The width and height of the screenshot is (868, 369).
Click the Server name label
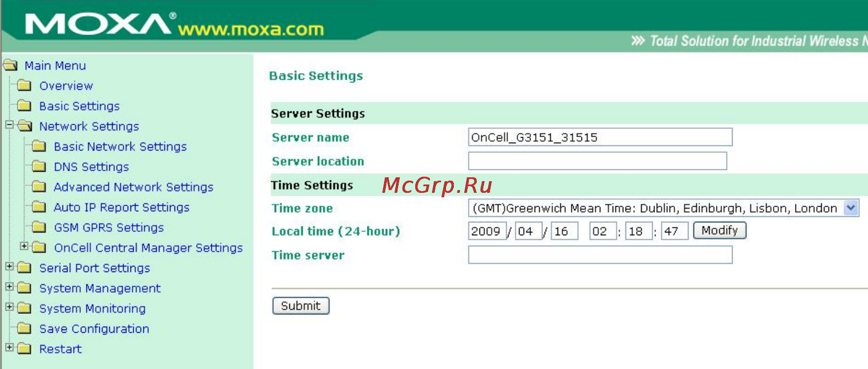click(311, 138)
